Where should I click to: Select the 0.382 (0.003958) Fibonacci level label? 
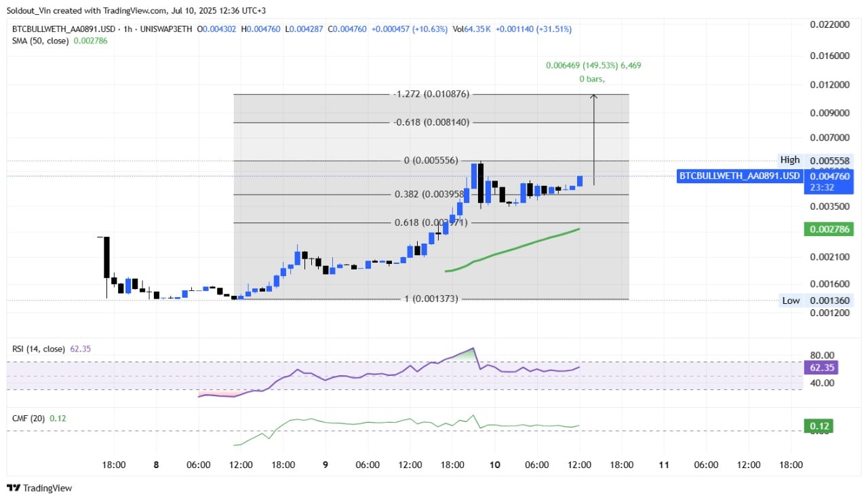point(431,194)
